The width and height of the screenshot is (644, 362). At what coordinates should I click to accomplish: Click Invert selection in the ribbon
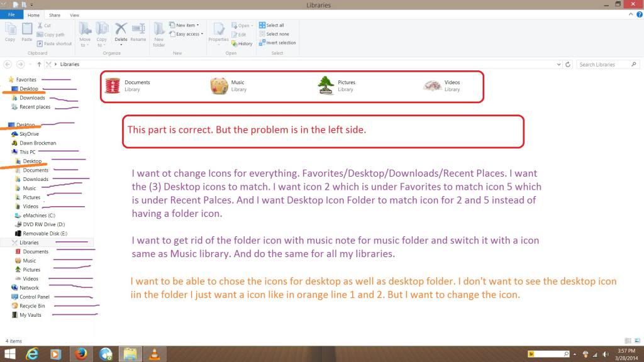277,42
